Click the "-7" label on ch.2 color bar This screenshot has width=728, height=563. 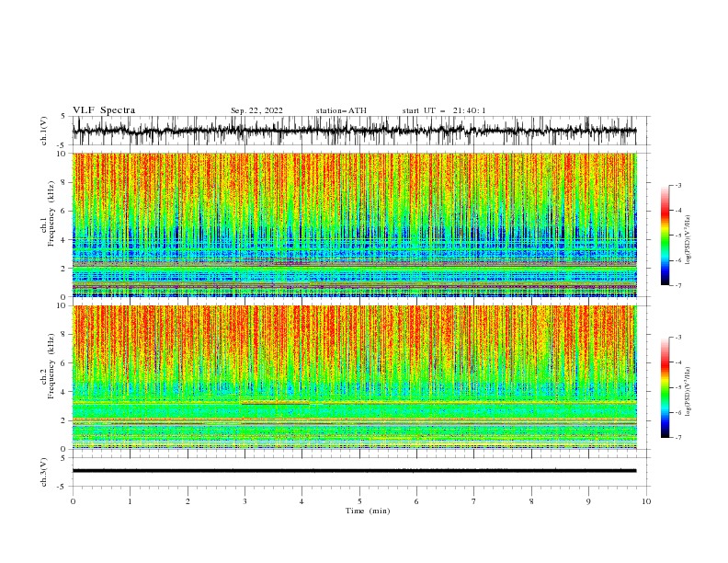677,437
